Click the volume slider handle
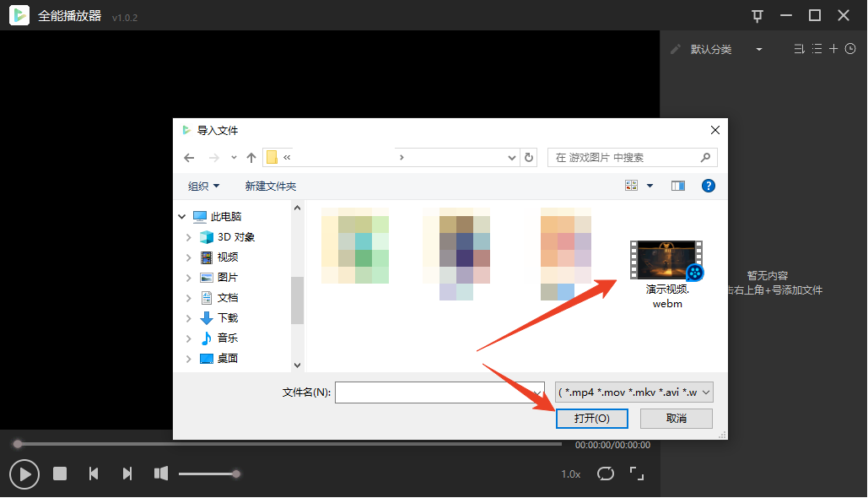The image size is (868, 498). coord(236,474)
